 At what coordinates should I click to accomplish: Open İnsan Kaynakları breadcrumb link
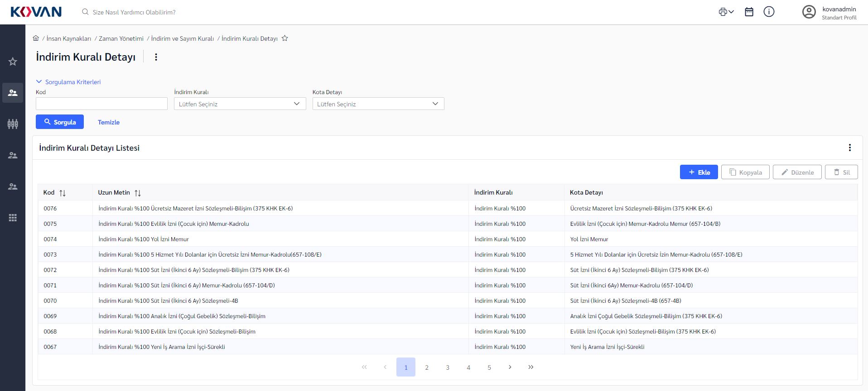[x=69, y=38]
